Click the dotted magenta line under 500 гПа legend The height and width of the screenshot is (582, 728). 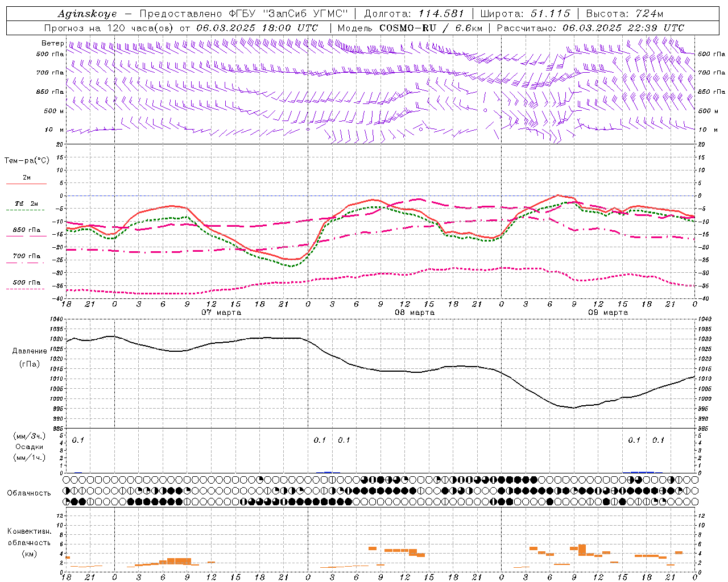click(26, 289)
